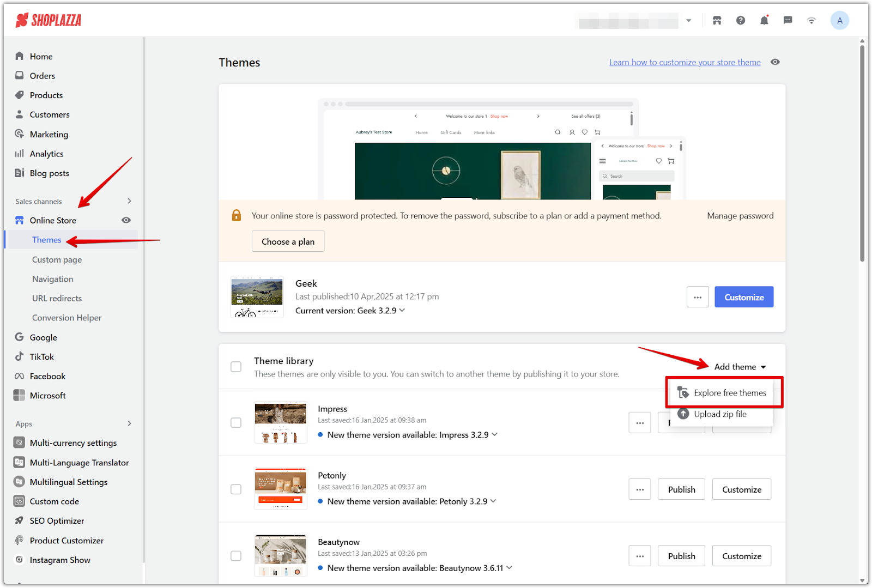Open Conversion Helper submenu item
Screen dimensions: 872x588
66,318
